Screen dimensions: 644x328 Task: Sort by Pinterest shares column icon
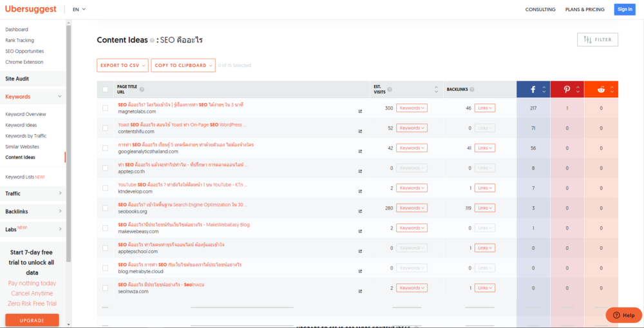pyautogui.click(x=578, y=89)
